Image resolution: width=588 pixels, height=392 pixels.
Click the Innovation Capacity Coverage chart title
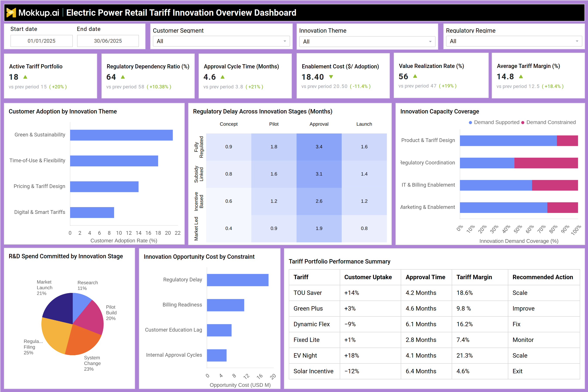[439, 112]
